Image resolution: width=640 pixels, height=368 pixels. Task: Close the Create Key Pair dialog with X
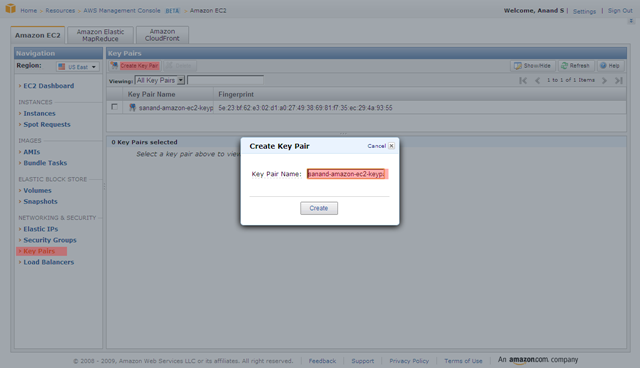click(391, 146)
